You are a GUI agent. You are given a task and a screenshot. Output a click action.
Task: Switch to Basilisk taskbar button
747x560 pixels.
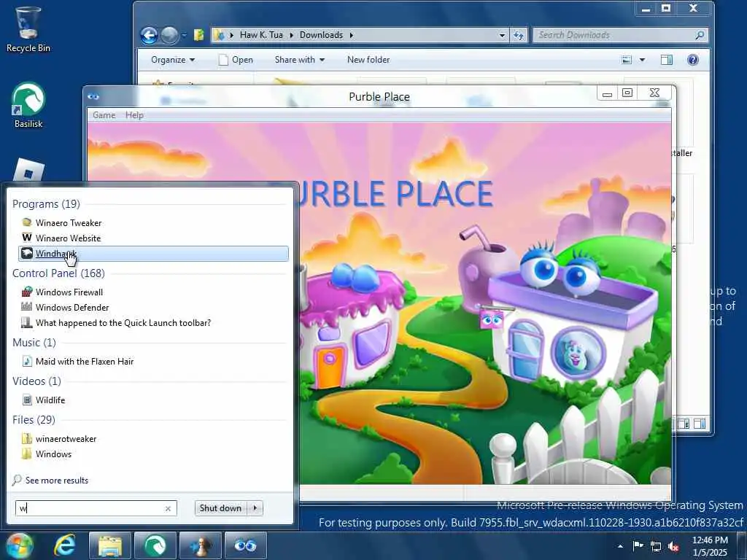click(x=155, y=545)
